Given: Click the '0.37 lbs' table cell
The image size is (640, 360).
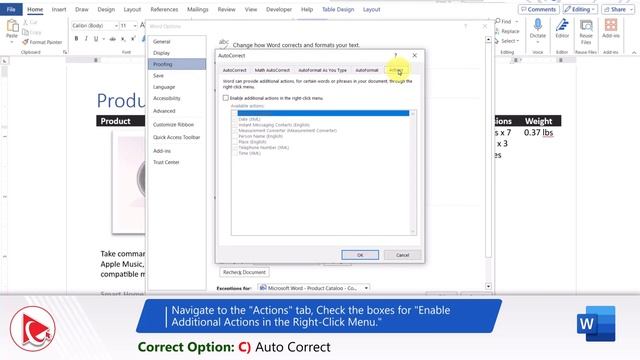Looking at the screenshot, I should pos(538,133).
